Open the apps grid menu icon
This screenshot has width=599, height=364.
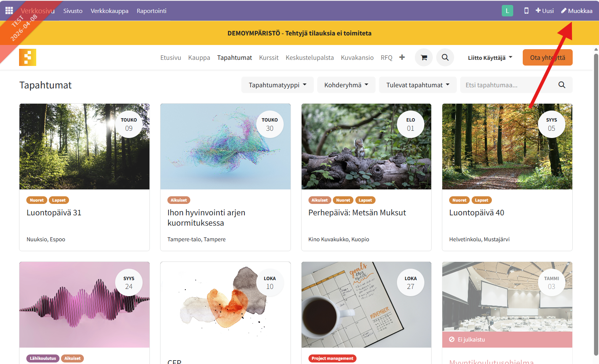9,11
